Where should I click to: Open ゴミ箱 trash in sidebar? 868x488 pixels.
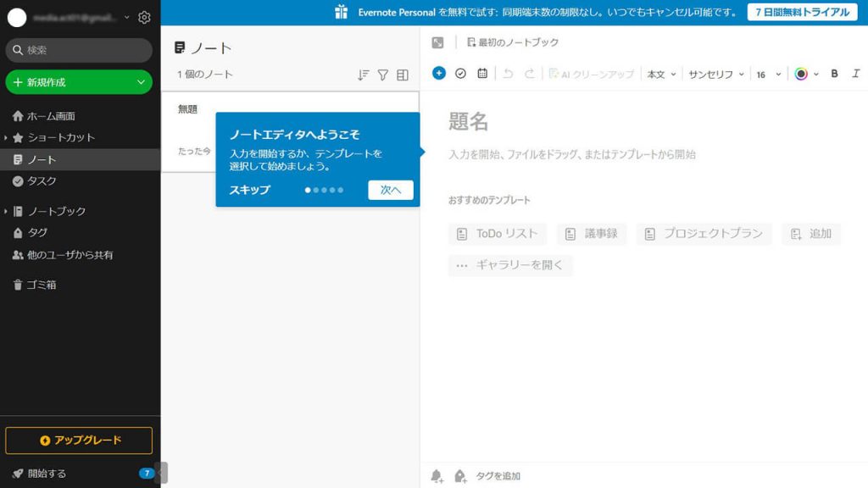coord(41,285)
